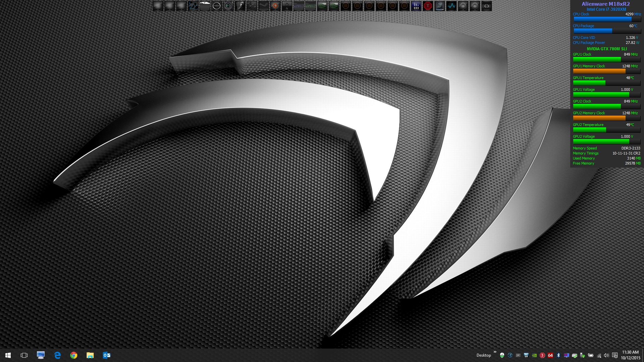Open the volume speaker tray icon
Image resolution: width=644 pixels, height=362 pixels.
(606, 355)
